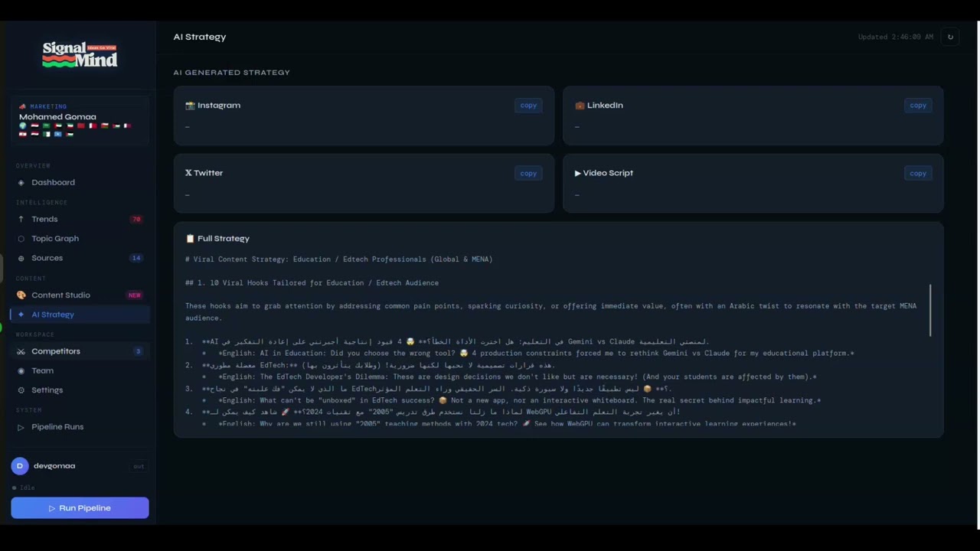Copy the Twitter strategy
Viewport: 980px width, 551px height.
point(528,173)
